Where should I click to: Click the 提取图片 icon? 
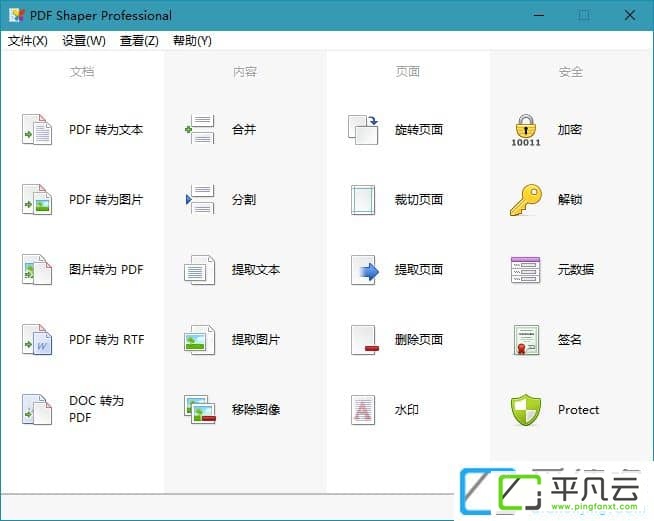coord(200,340)
